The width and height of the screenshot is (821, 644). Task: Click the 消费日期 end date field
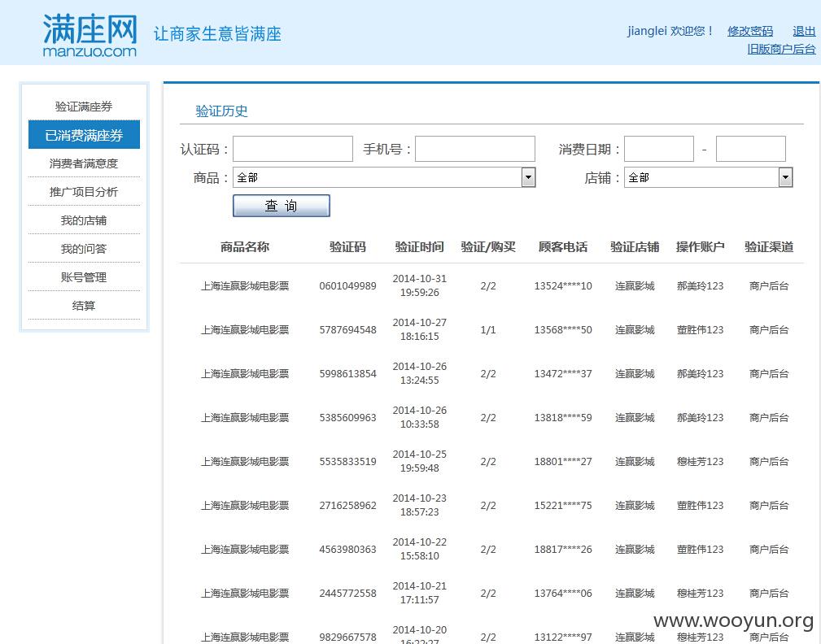click(x=750, y=149)
